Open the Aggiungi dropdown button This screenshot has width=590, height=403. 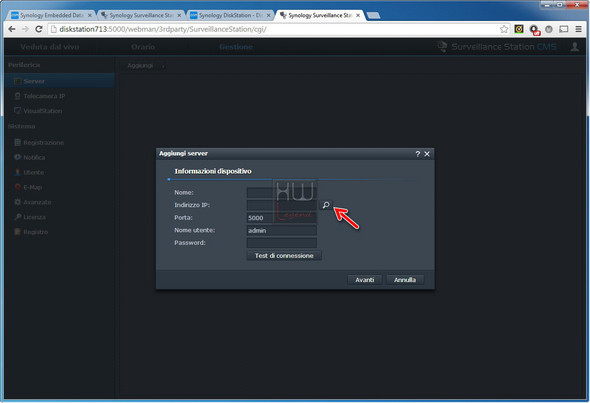146,66
